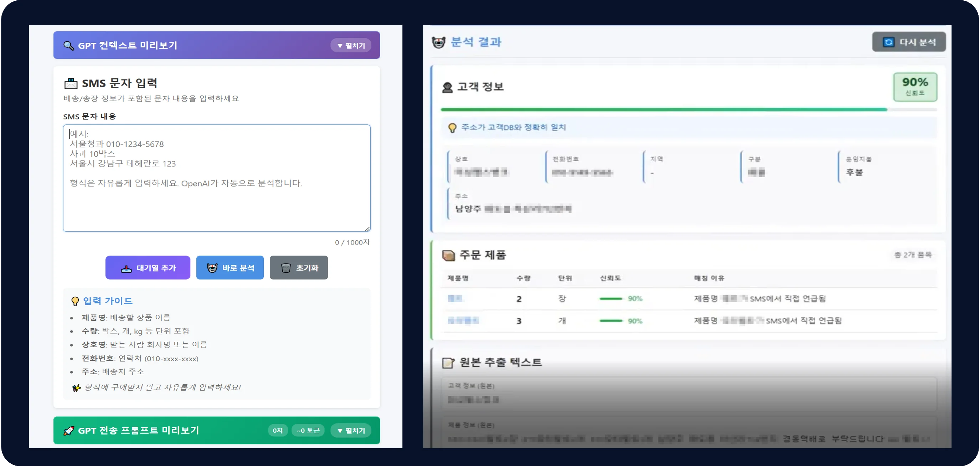Image resolution: width=980 pixels, height=467 pixels.
Task: Click the robot face icon on 바로 분석
Action: 212,268
